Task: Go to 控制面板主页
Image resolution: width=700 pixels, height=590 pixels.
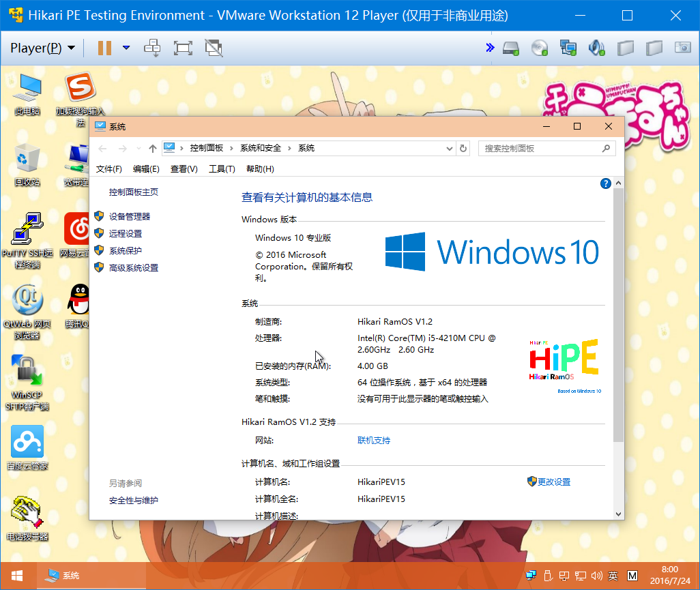Action: click(x=134, y=192)
